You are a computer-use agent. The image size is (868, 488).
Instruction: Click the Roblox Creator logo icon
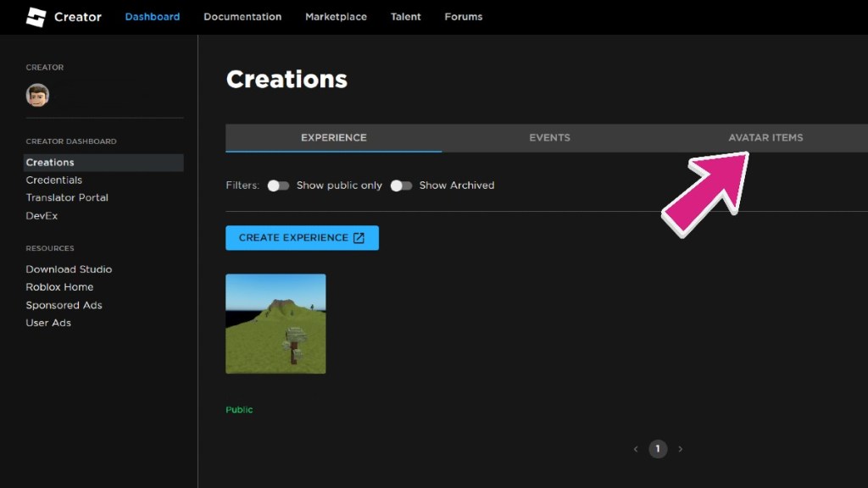[x=36, y=17]
